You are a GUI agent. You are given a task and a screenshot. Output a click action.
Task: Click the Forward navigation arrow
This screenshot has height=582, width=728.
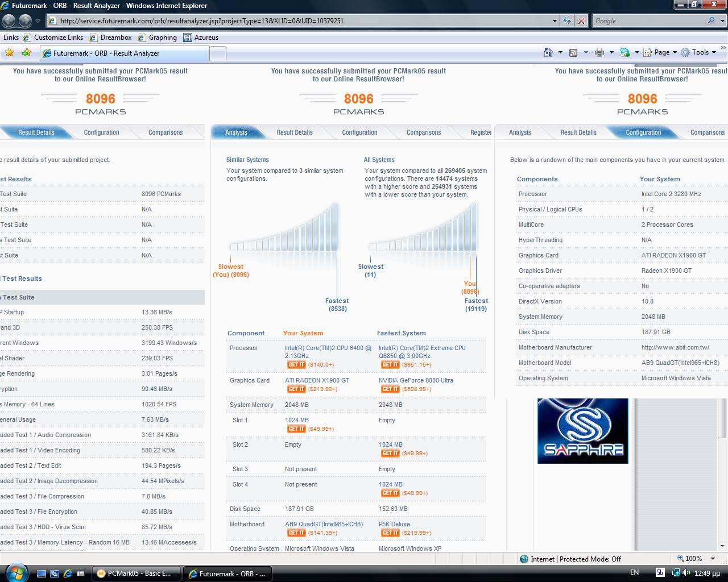(x=26, y=20)
